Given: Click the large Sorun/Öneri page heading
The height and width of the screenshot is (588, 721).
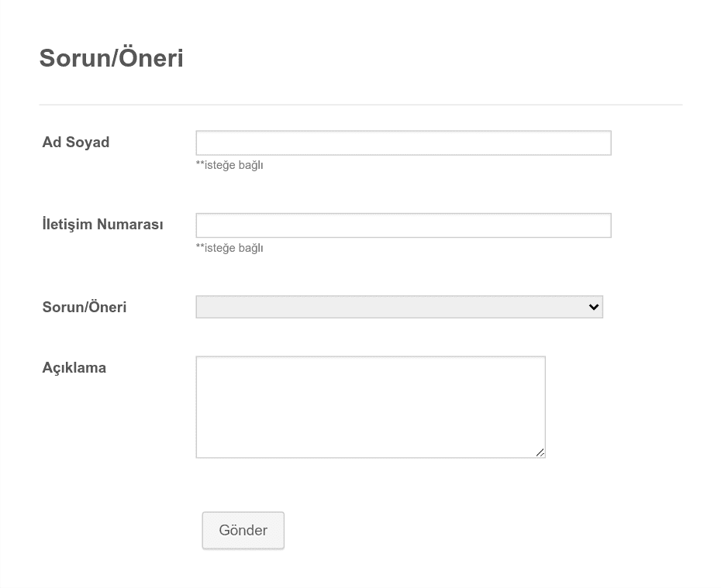Looking at the screenshot, I should (112, 58).
